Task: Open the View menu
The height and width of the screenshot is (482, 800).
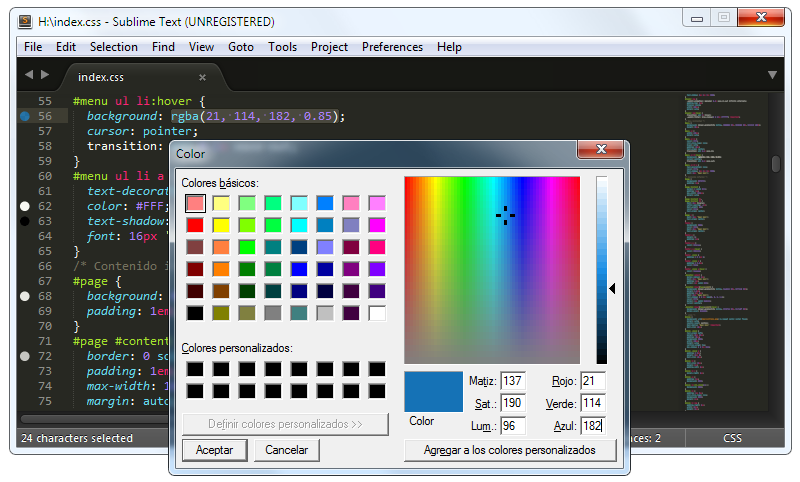Action: click(x=201, y=47)
